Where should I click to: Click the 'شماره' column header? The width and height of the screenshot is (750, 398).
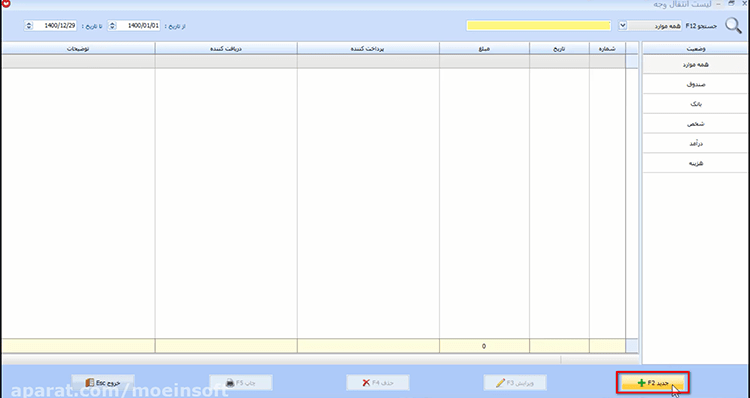tap(607, 48)
